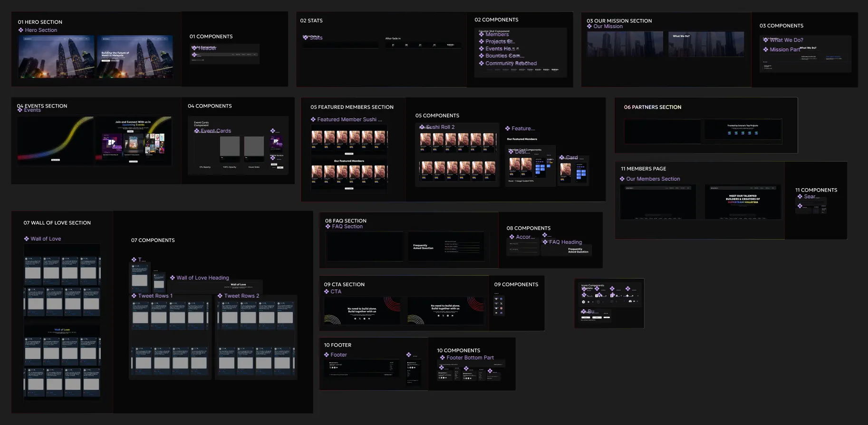Click the 10 COMPONENTS frame title
The width and height of the screenshot is (868, 425).
458,350
